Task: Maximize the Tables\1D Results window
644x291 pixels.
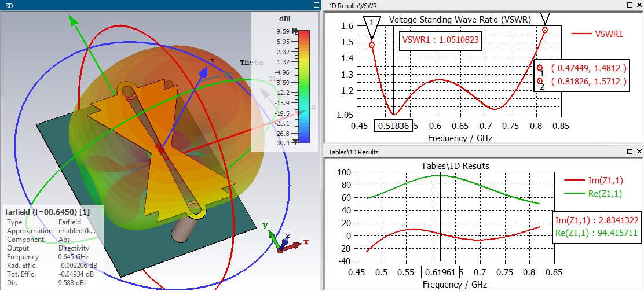Action: (630, 152)
